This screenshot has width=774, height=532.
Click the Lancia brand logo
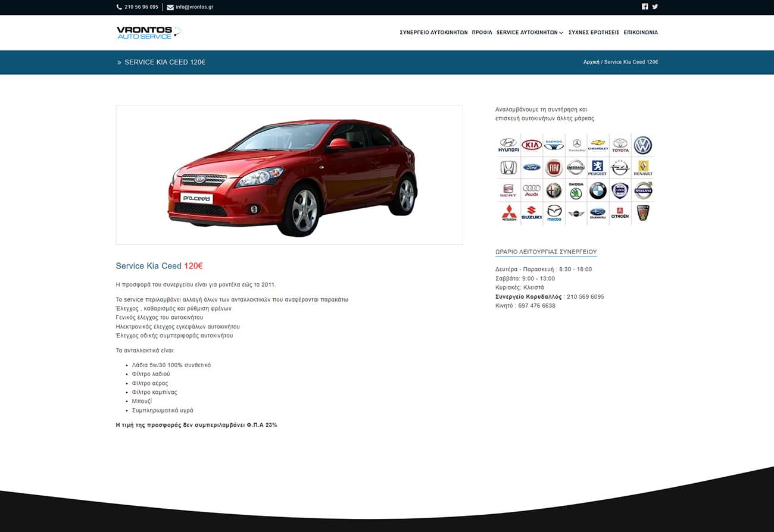[620, 190]
